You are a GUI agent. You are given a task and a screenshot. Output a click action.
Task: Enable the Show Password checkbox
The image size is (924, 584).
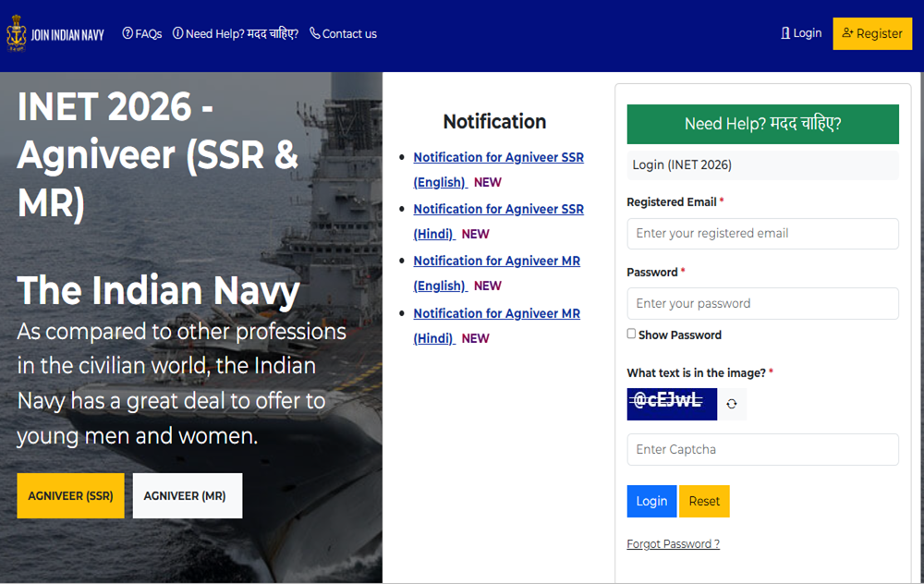631,334
